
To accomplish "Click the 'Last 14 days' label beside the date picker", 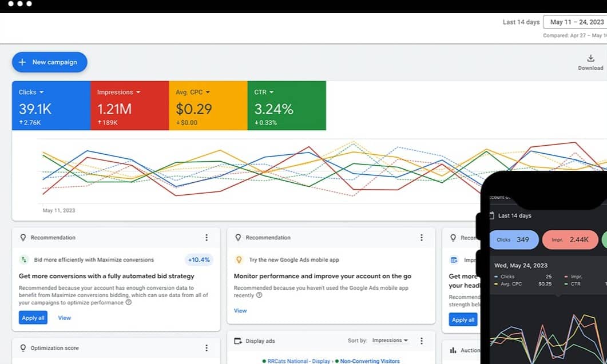I will (x=521, y=22).
